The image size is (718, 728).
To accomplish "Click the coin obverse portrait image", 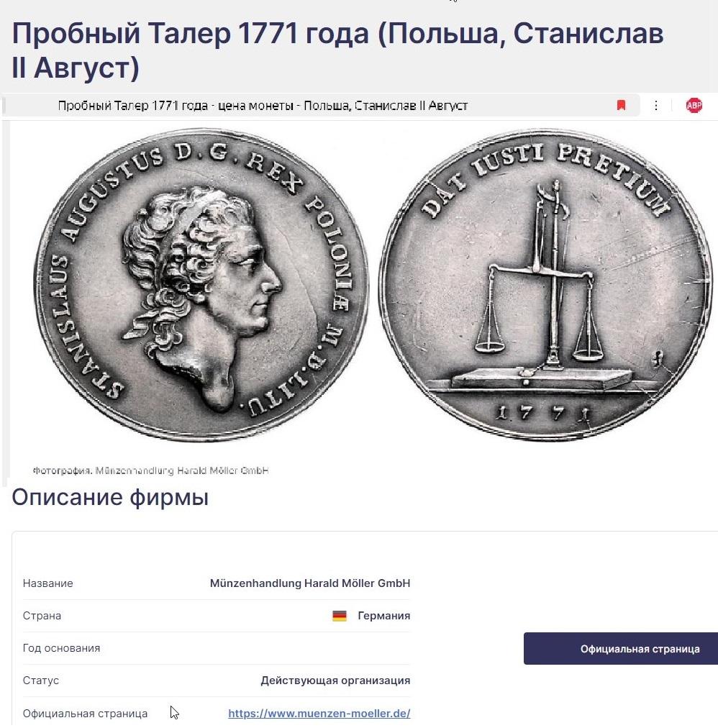I will tap(201, 285).
